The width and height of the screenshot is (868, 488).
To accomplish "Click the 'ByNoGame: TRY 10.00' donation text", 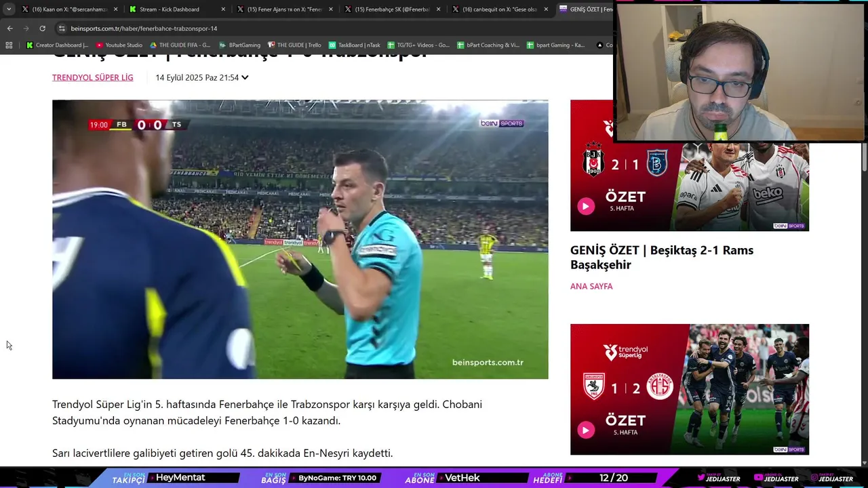I will coord(338,478).
